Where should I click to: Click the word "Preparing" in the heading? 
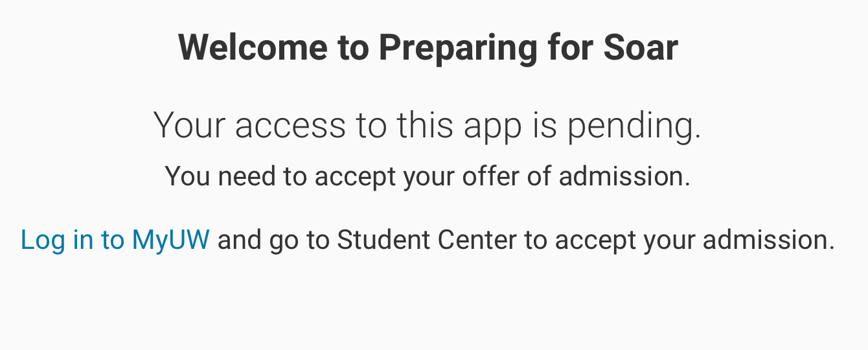(x=457, y=49)
